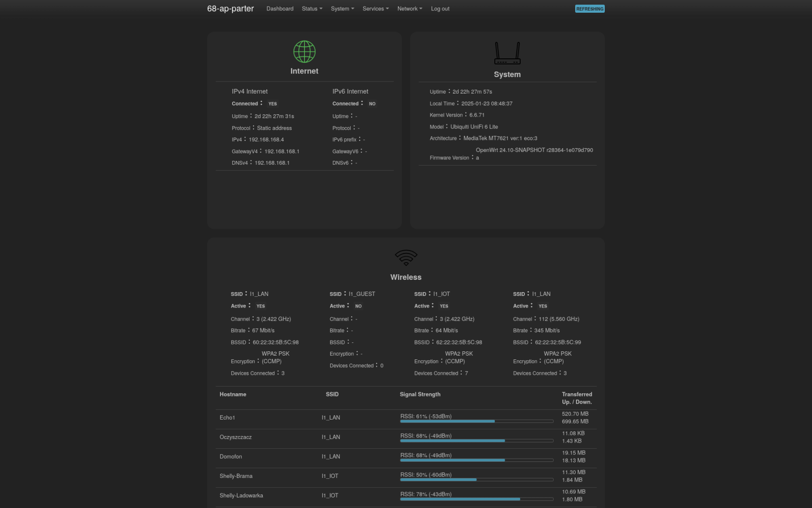The height and width of the screenshot is (508, 812).
Task: Click the IPv6 Connected NO badge
Action: (x=372, y=104)
